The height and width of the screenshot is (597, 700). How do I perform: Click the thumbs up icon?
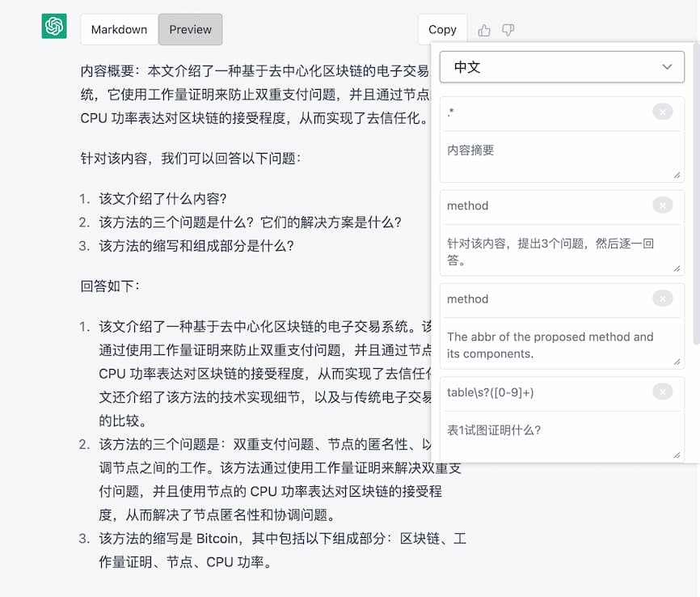(484, 30)
